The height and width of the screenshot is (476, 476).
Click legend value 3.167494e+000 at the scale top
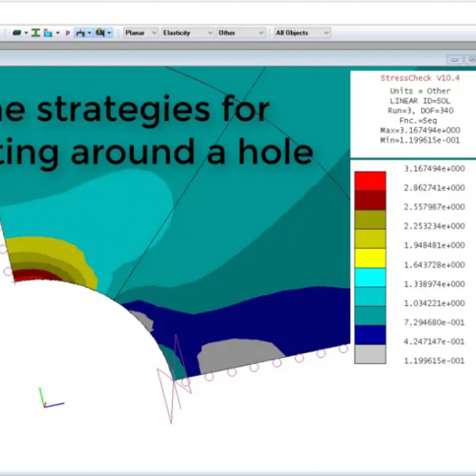pos(435,169)
